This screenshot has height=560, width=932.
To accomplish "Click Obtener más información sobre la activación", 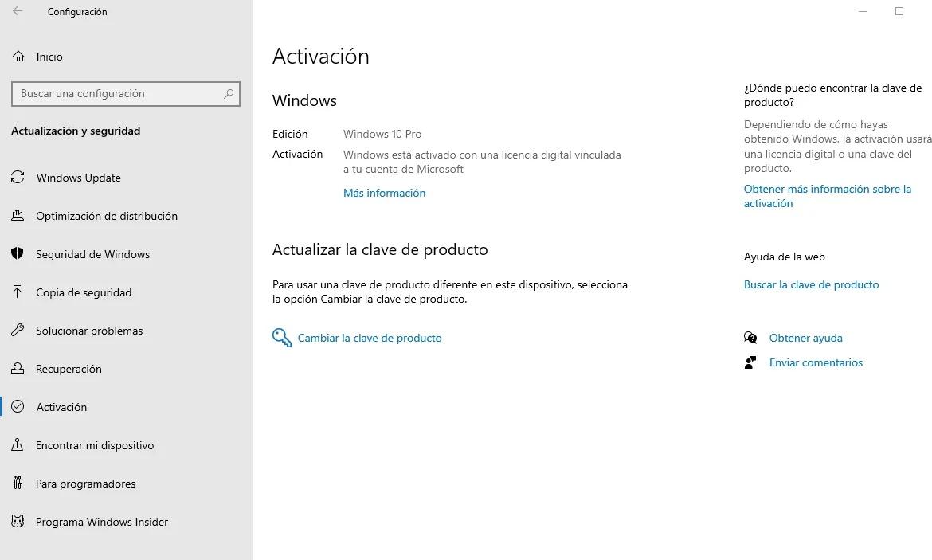I will click(x=827, y=196).
